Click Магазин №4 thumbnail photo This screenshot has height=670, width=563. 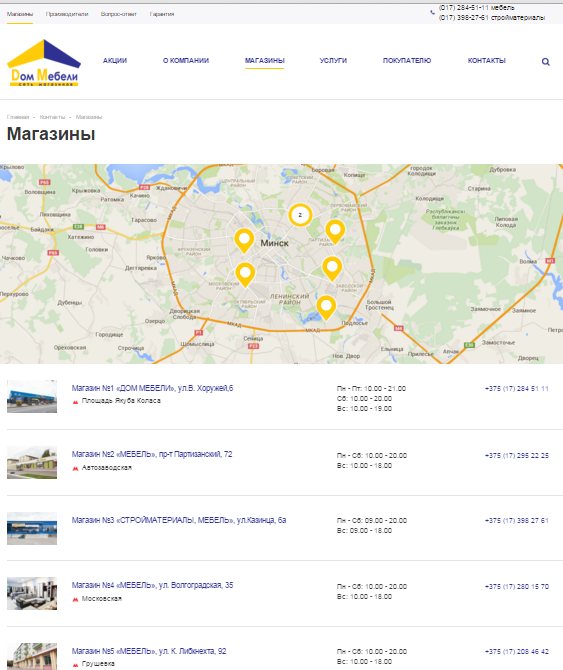point(32,594)
